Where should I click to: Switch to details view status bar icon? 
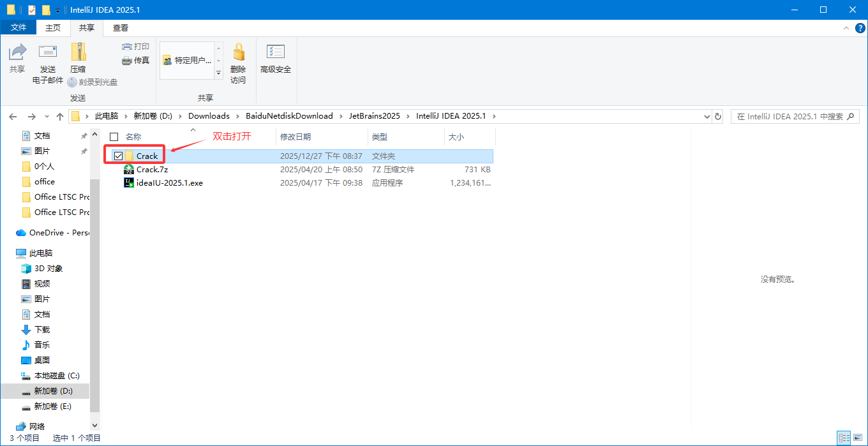844,438
